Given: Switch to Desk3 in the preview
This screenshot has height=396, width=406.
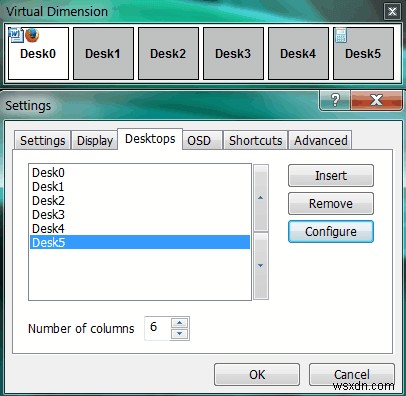Looking at the screenshot, I should coord(233,54).
